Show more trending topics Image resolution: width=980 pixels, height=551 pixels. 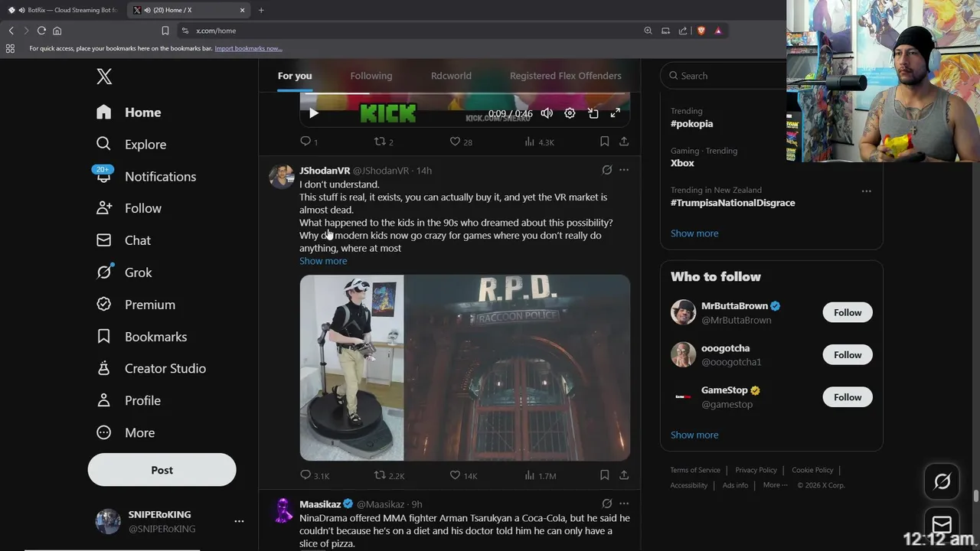pyautogui.click(x=694, y=233)
